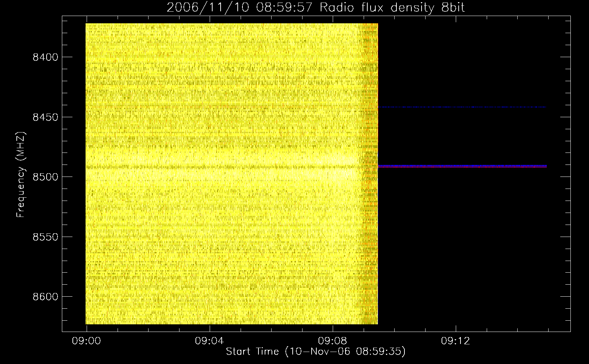Click the thick blue-red horizontal line near 8490 MHz
This screenshot has width=589, height=364.
click(462, 166)
